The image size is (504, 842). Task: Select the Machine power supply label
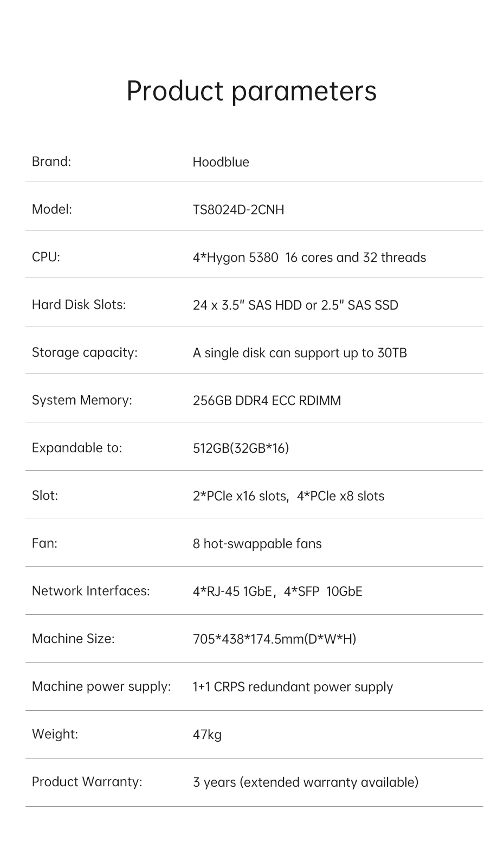(101, 686)
